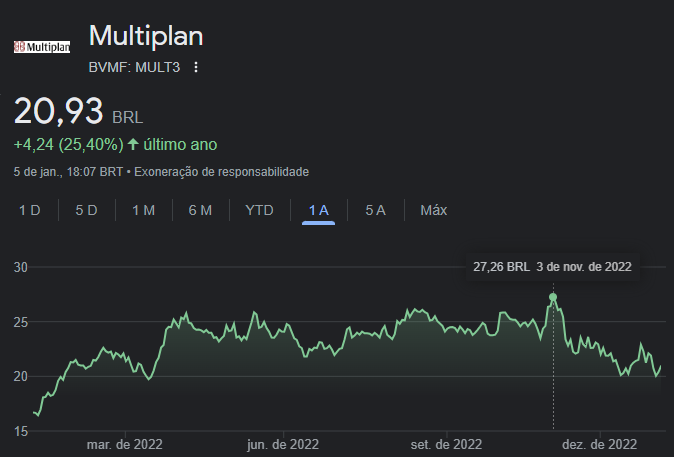Click the dez. de 2022 axis label
This screenshot has width=674, height=457.
point(600,444)
